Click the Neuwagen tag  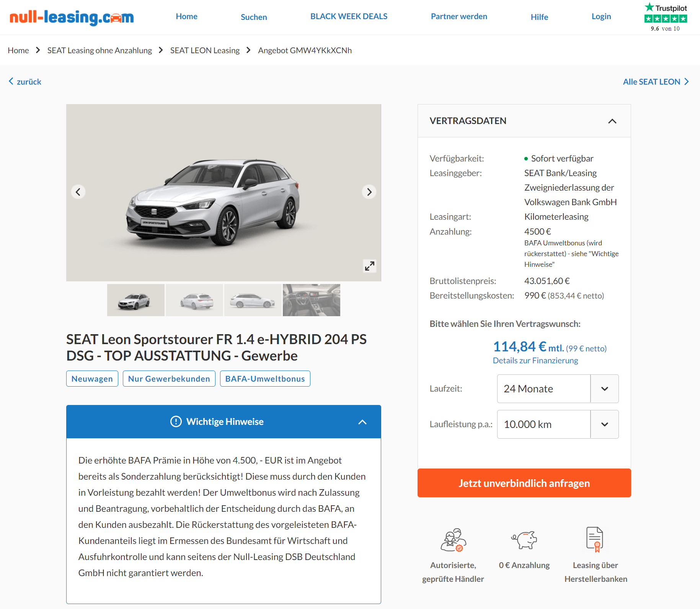click(92, 379)
